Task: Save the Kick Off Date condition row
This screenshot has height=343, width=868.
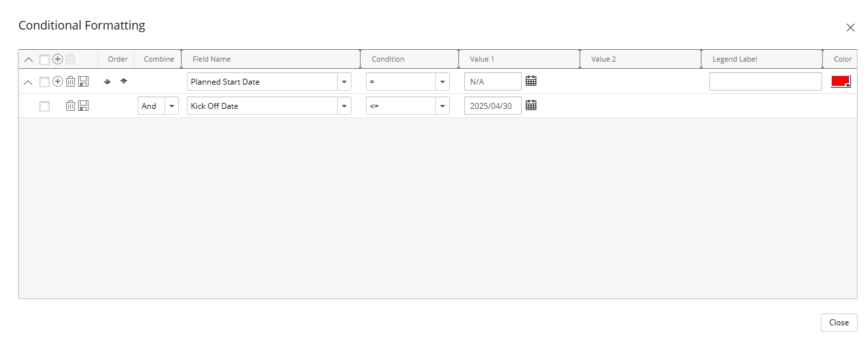Action: point(83,106)
